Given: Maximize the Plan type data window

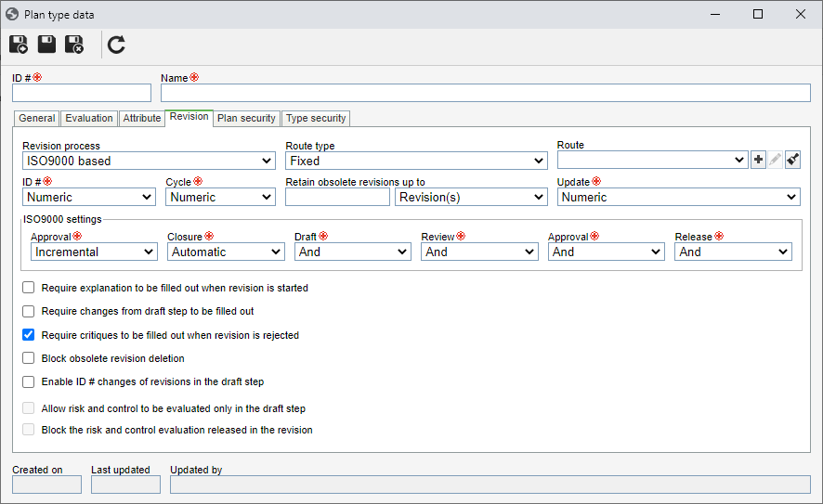Looking at the screenshot, I should [x=758, y=14].
